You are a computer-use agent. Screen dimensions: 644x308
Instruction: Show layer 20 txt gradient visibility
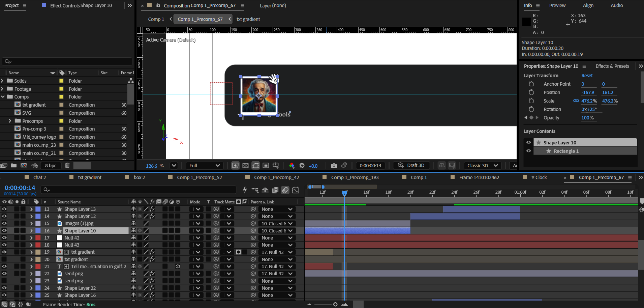(x=4, y=259)
